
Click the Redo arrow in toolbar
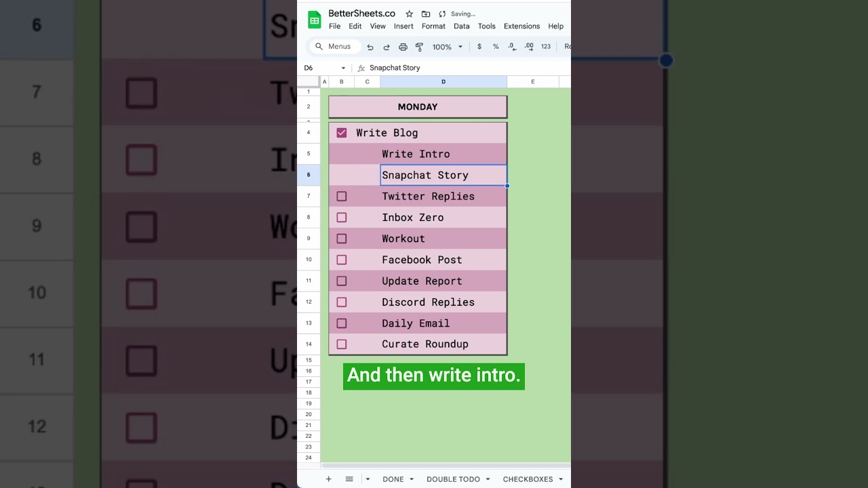pos(387,47)
